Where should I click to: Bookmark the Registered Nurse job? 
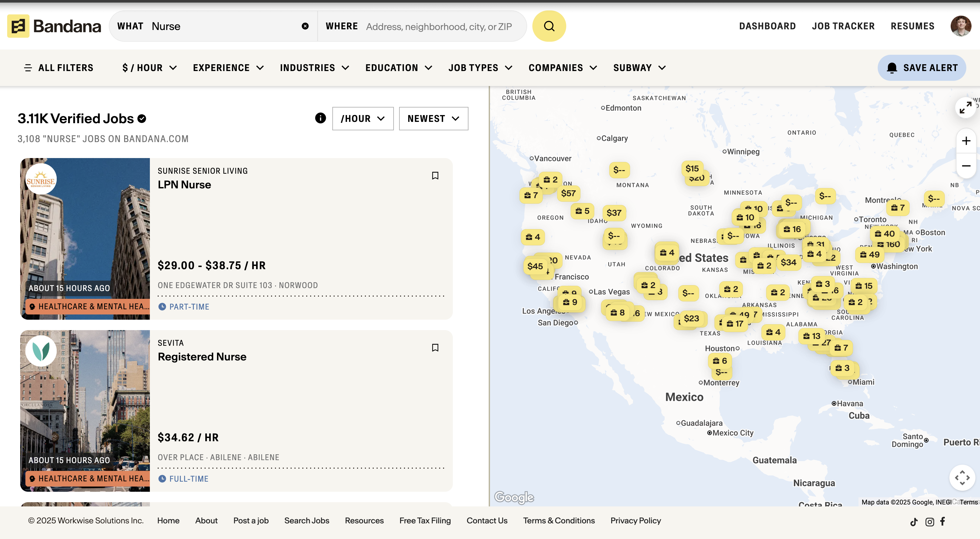[x=435, y=347]
